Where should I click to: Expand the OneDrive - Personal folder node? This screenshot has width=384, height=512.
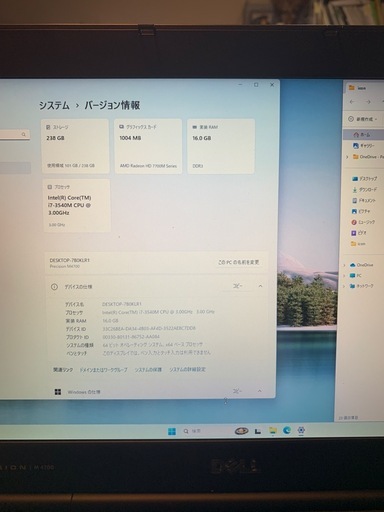pyautogui.click(x=347, y=157)
